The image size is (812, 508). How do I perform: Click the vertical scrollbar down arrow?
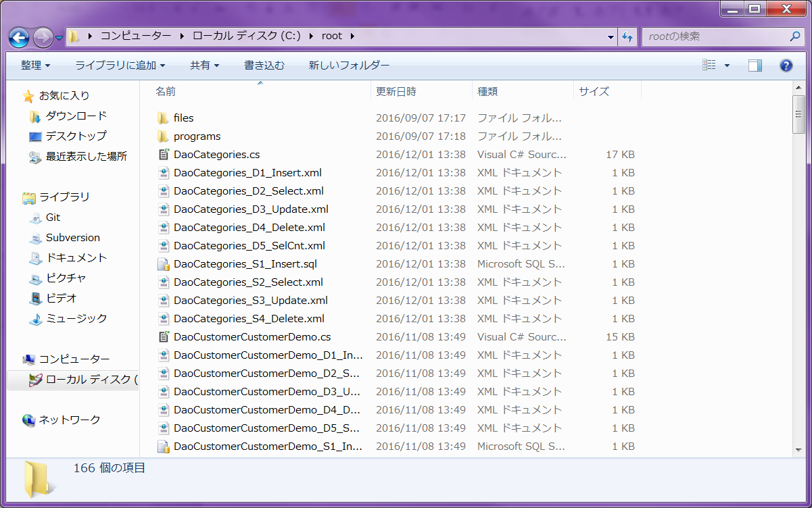click(x=798, y=451)
